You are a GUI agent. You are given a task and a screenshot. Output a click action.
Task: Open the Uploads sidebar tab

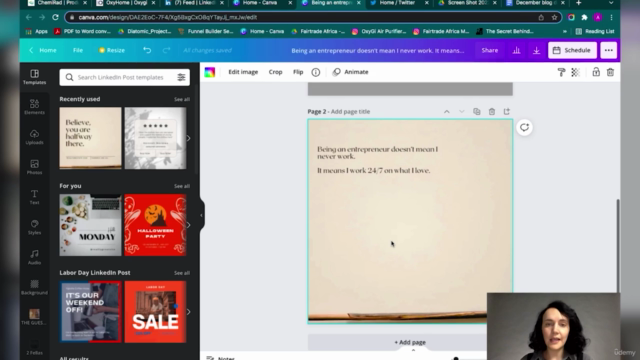(34, 137)
